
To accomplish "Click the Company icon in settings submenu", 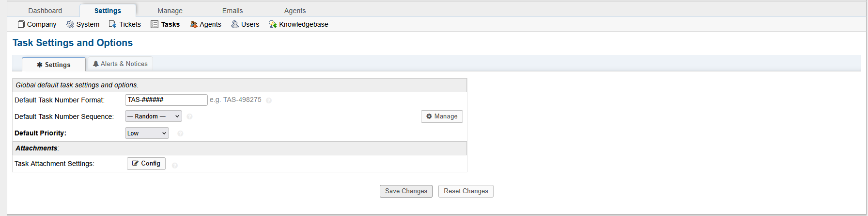I will point(21,24).
